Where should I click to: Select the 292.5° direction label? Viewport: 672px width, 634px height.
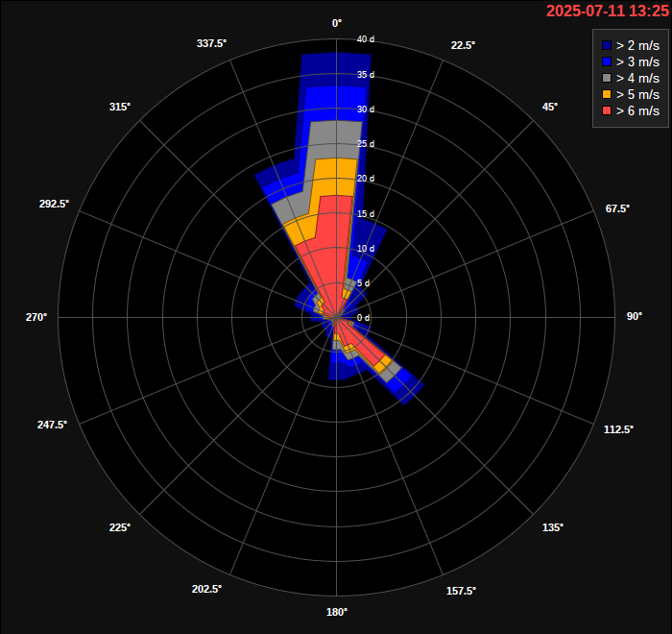pyautogui.click(x=54, y=204)
